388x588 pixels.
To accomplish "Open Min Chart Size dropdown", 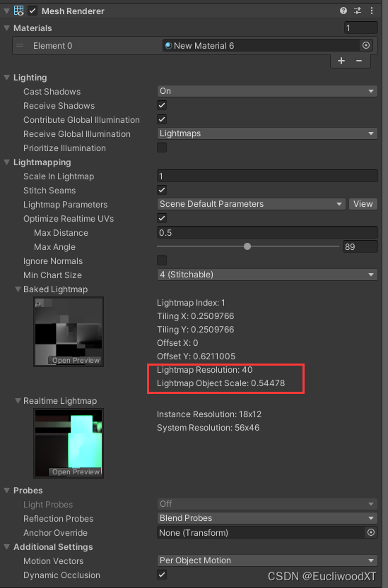I will (x=267, y=275).
